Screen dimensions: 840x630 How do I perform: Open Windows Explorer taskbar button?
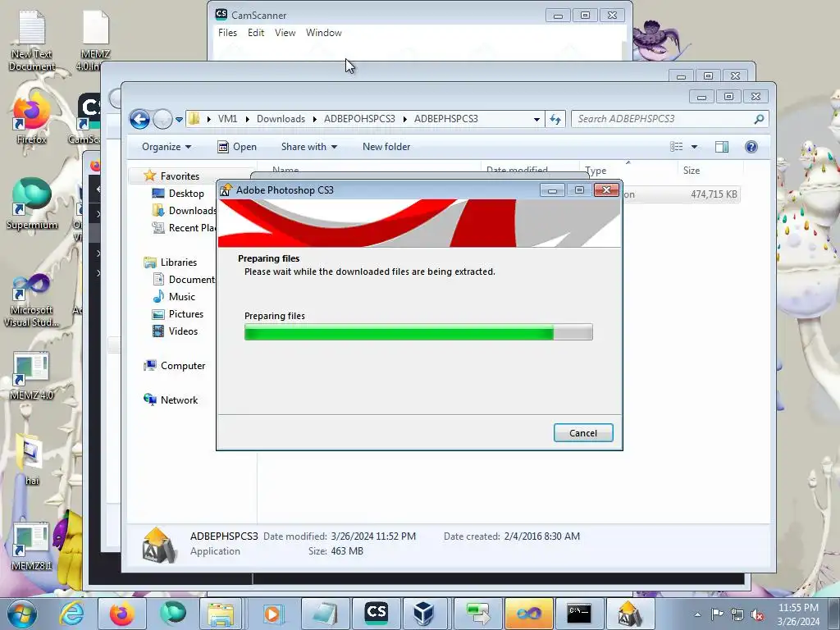coord(220,614)
